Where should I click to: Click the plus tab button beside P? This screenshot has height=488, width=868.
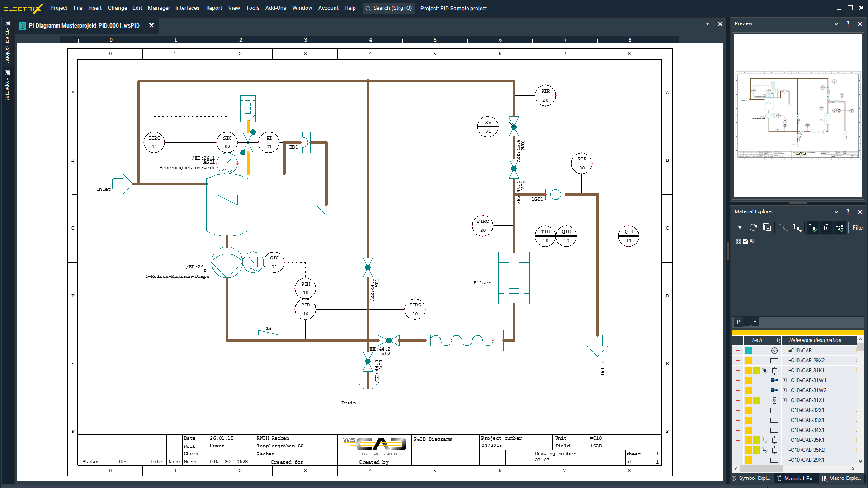coord(755,322)
